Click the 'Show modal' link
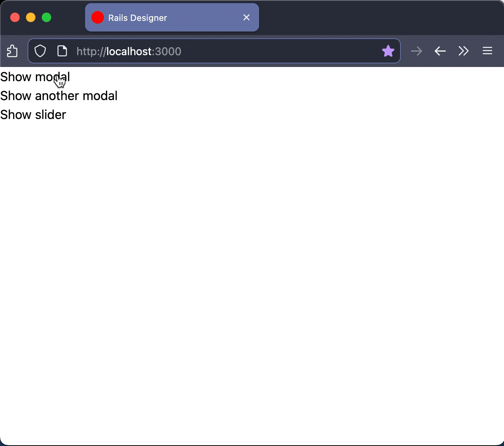Screen dimensions: 504x446 [x=35, y=77]
